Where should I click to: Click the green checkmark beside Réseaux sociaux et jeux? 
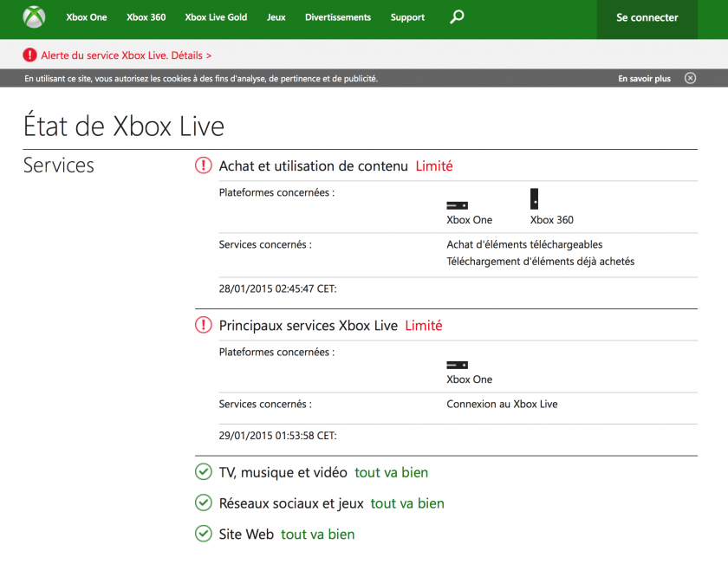click(x=203, y=502)
